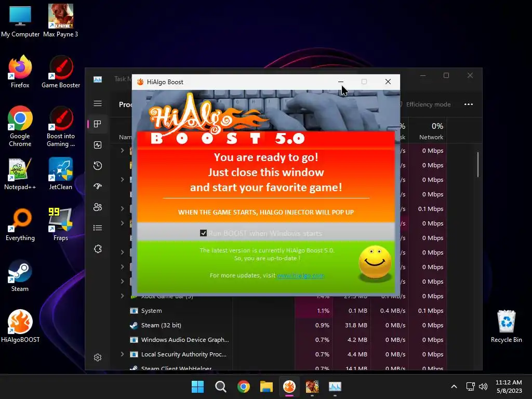Open the Firefox desktop shortcut

[20, 72]
